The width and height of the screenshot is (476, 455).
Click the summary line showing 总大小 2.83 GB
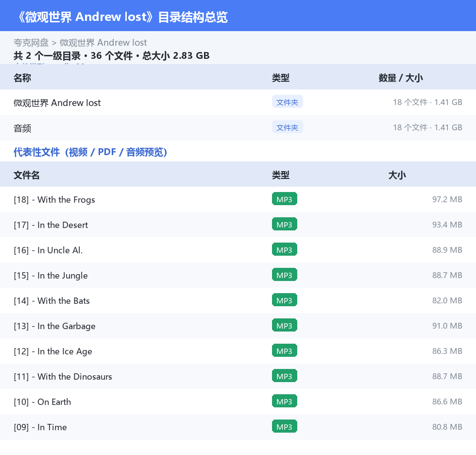[x=111, y=55]
